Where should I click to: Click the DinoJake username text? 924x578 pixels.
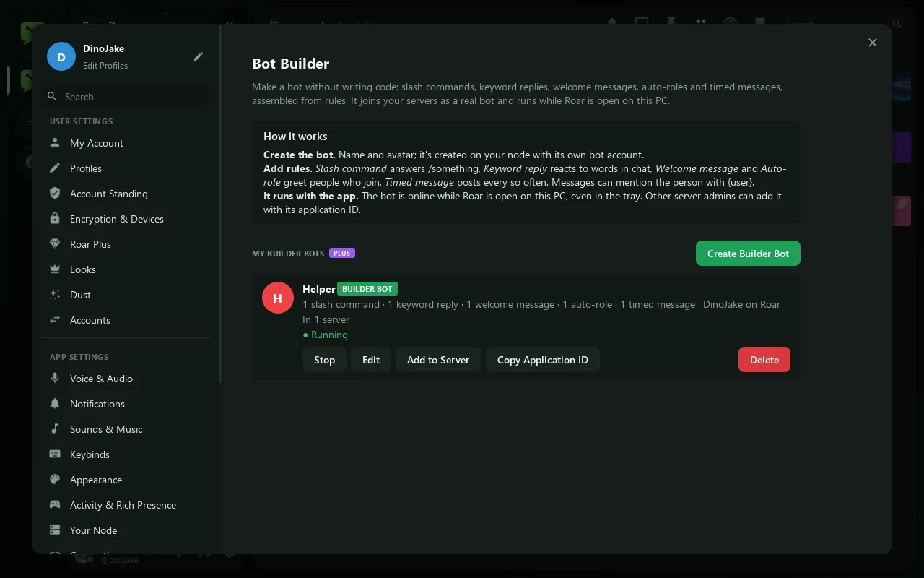(103, 48)
